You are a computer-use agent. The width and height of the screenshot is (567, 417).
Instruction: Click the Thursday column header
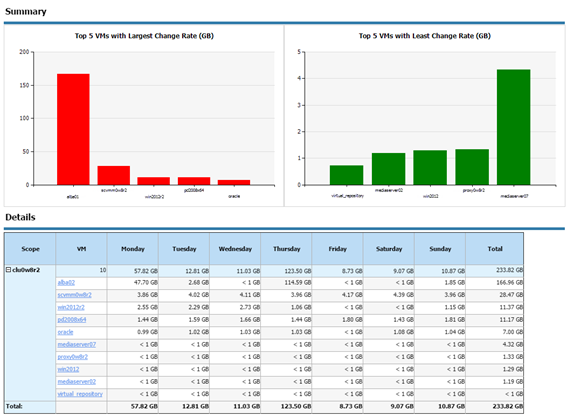click(x=286, y=249)
